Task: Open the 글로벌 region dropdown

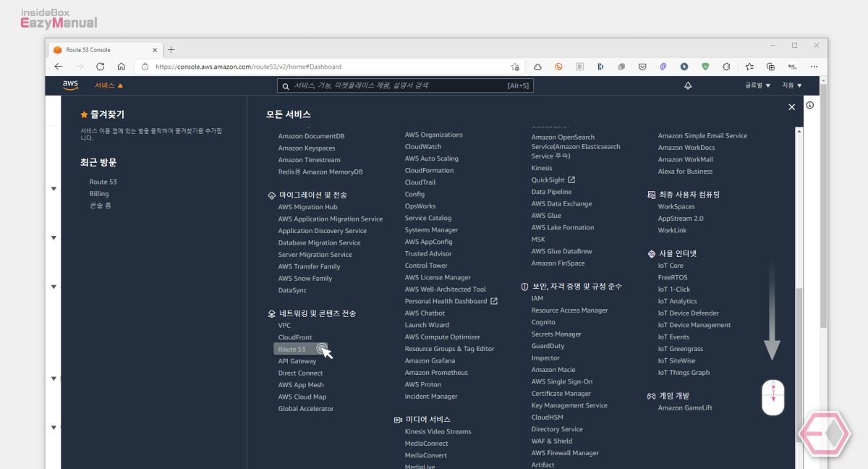Action: (758, 85)
